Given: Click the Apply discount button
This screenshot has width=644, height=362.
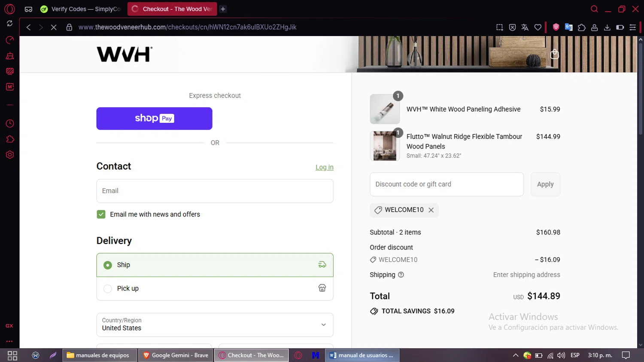Looking at the screenshot, I should (545, 184).
